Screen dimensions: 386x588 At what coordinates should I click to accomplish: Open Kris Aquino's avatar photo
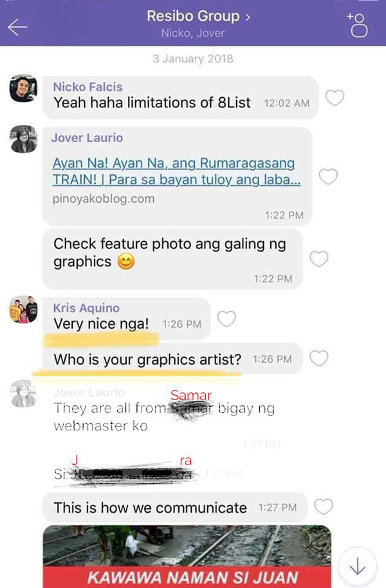pos(23,309)
